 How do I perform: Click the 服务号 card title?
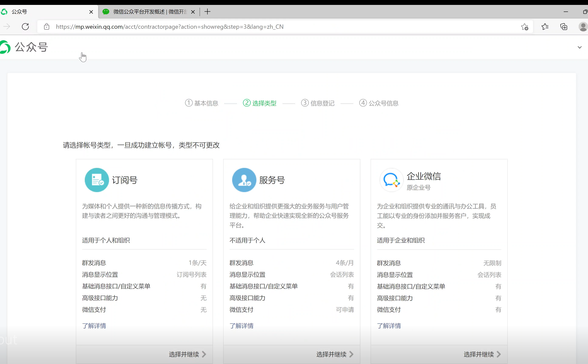[272, 180]
